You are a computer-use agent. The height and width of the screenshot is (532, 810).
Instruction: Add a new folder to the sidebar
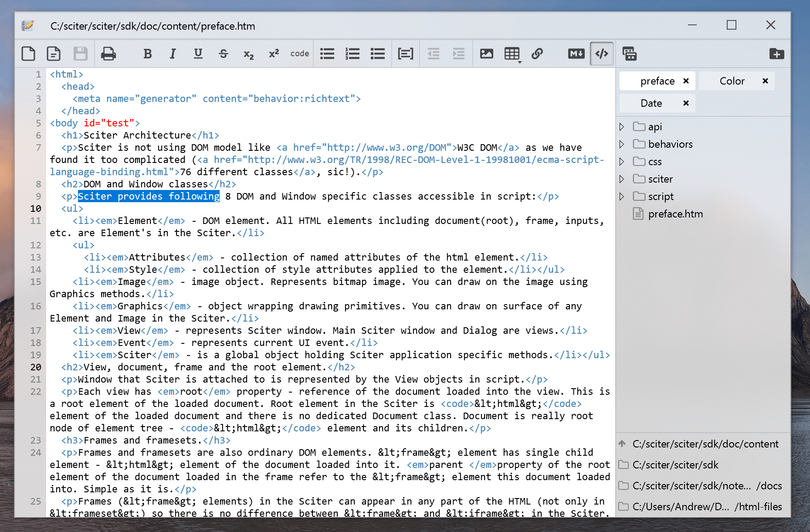coord(777,54)
